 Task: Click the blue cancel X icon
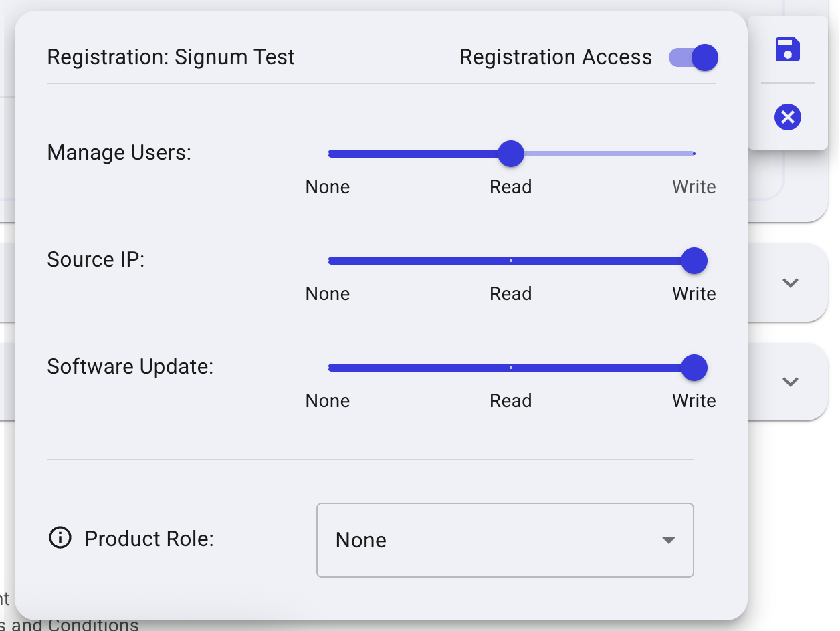point(788,117)
